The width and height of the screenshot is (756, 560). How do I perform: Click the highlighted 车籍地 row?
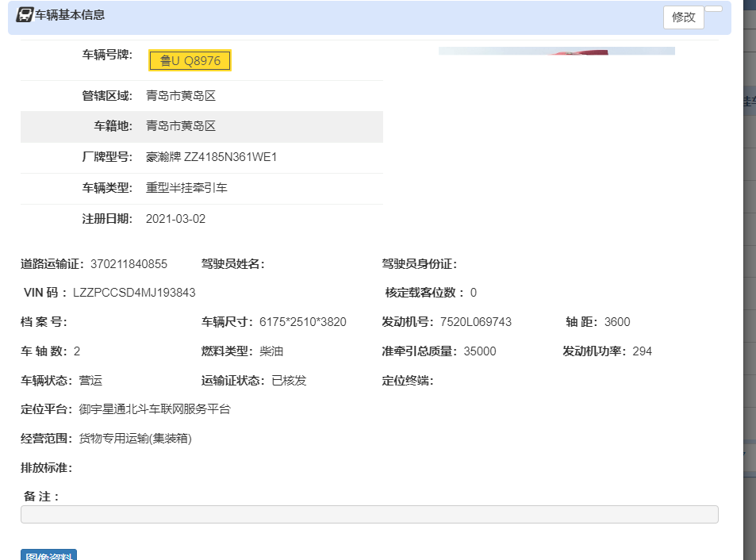(201, 126)
